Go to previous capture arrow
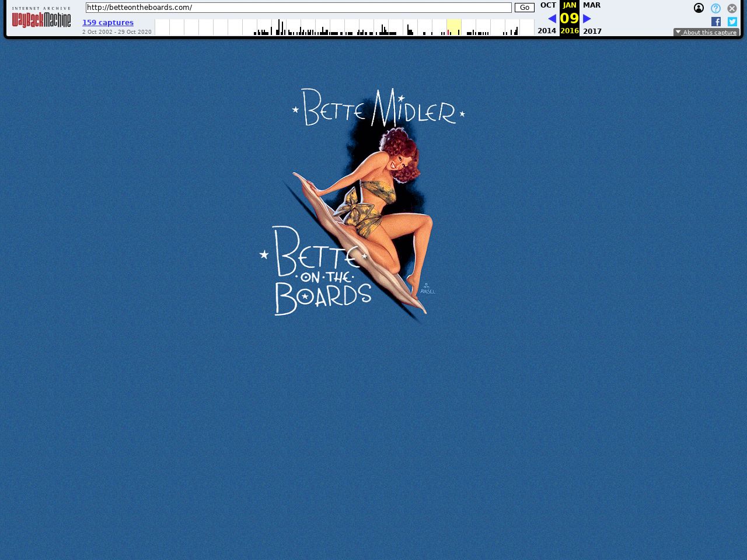The height and width of the screenshot is (560, 747). click(551, 19)
